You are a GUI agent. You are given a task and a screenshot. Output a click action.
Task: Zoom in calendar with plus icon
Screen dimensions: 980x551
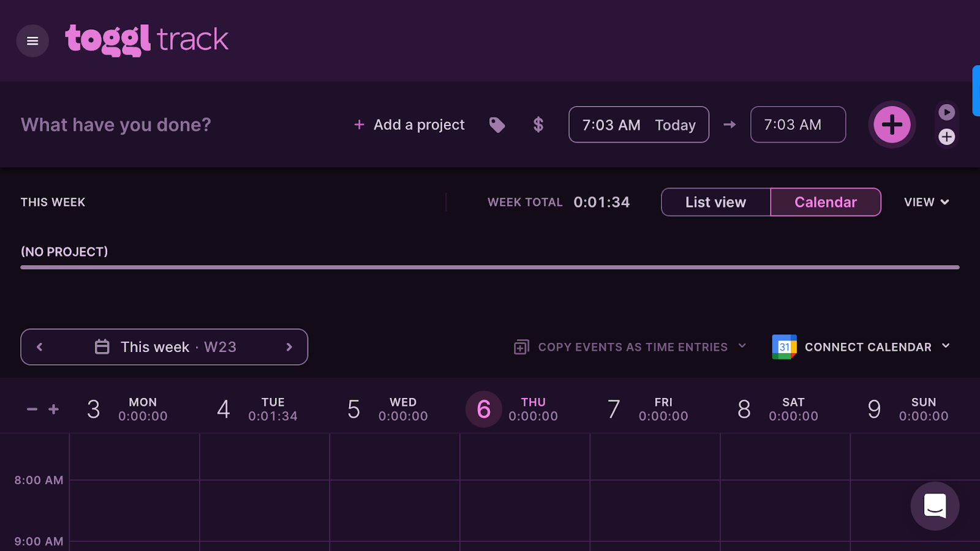click(54, 409)
